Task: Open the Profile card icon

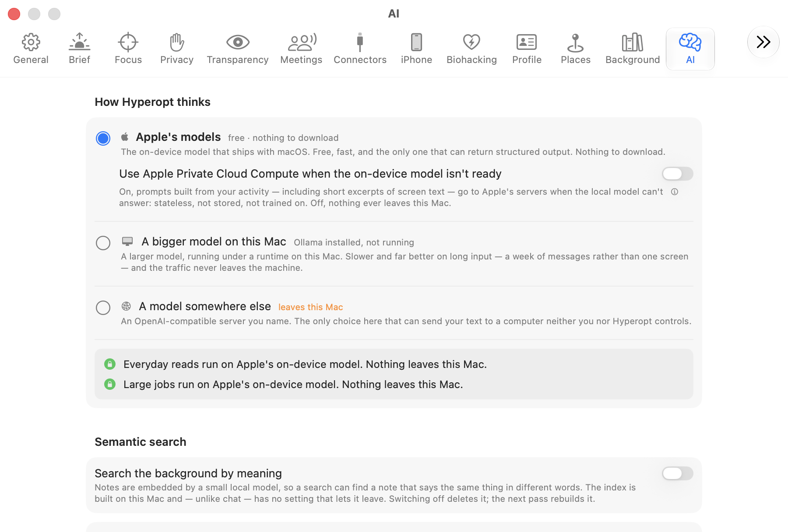Action: click(527, 42)
